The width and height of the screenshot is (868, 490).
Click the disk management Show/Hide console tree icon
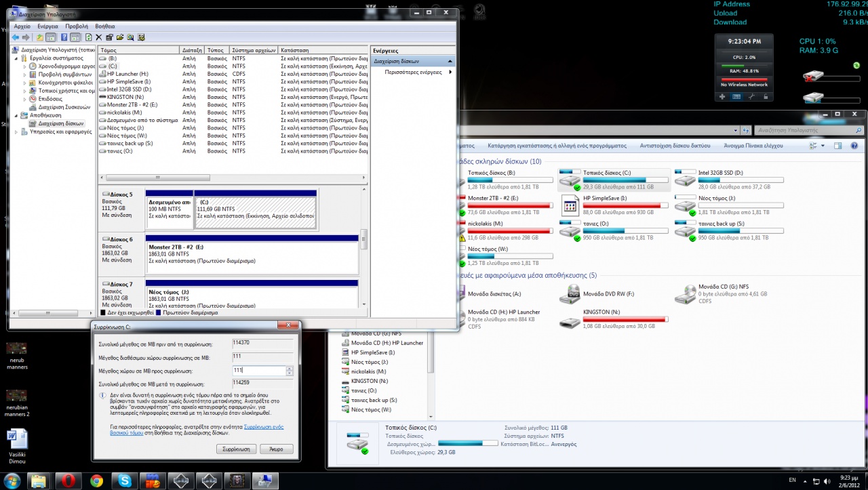click(50, 37)
